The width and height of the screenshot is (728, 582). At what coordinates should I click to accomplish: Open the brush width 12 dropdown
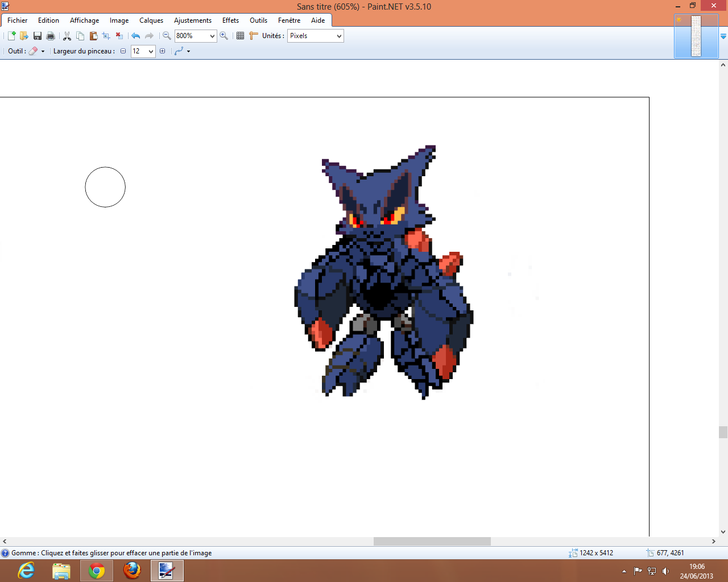click(x=143, y=51)
